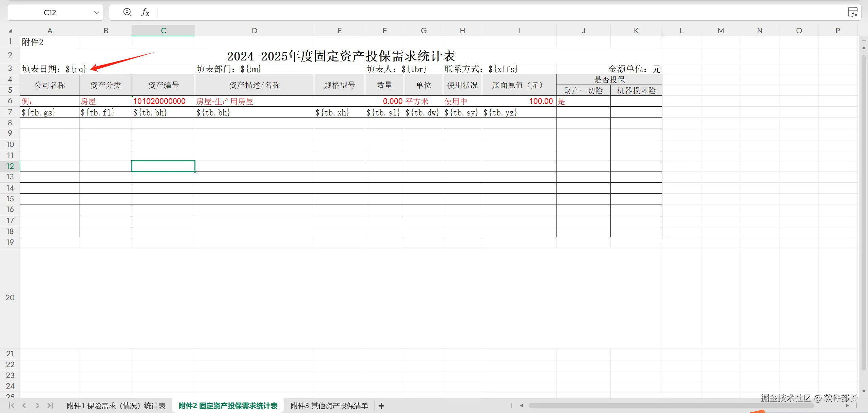Select the 附件2 固定资产投保需求统计表 tab
The height and width of the screenshot is (413, 868).
(228, 406)
